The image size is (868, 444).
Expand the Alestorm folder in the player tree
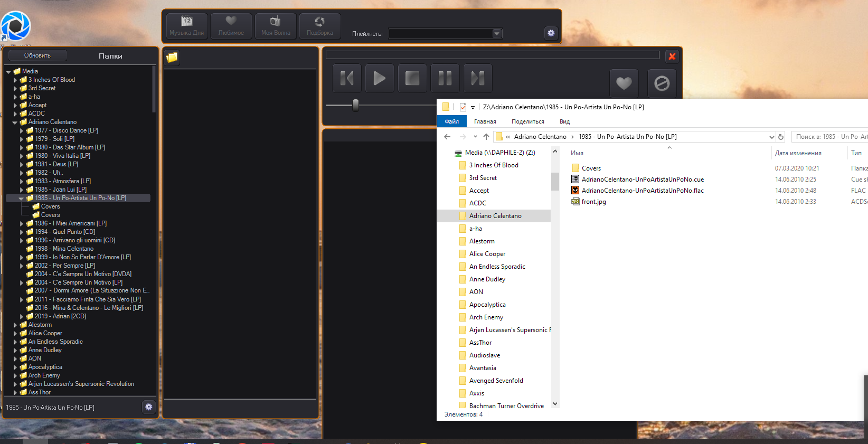15,325
